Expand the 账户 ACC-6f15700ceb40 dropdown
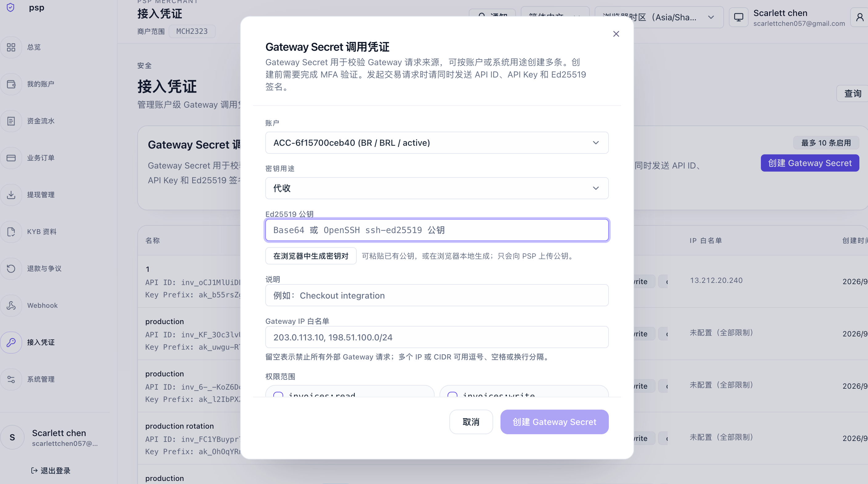 437,143
